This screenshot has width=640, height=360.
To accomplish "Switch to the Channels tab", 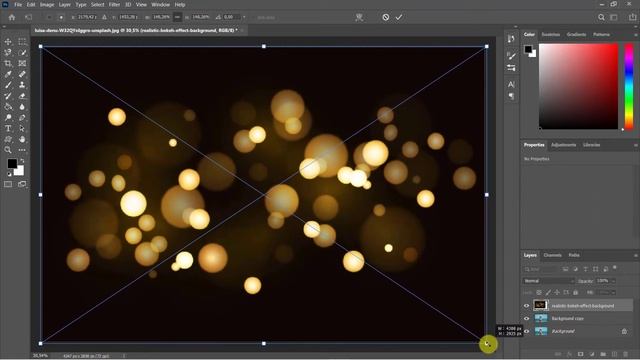I will pos(553,255).
